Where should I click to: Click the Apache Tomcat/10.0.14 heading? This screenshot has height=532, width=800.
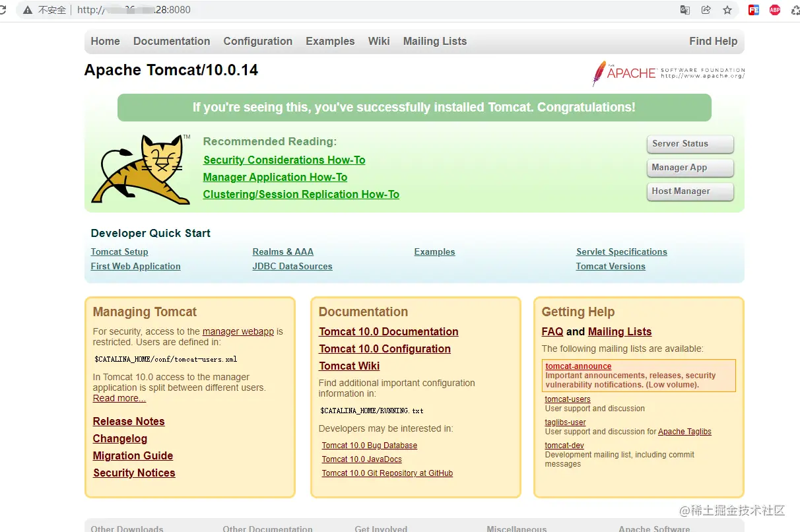[x=171, y=70]
